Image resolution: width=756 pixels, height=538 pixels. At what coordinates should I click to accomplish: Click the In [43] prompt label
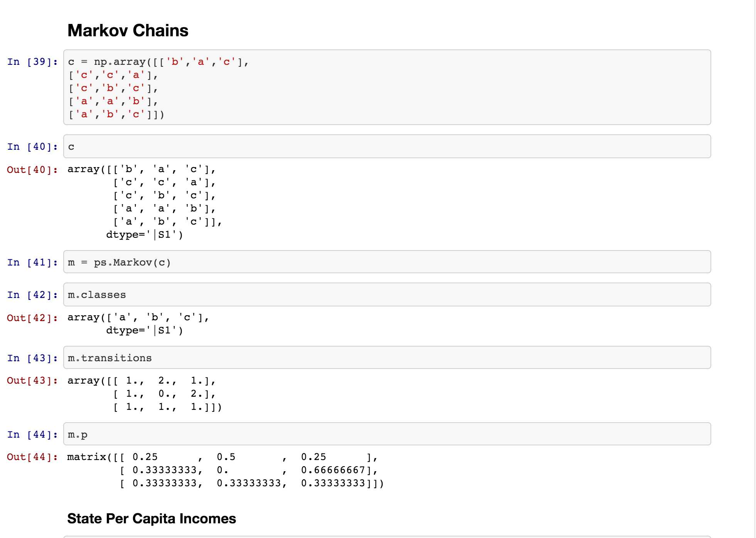tap(32, 358)
